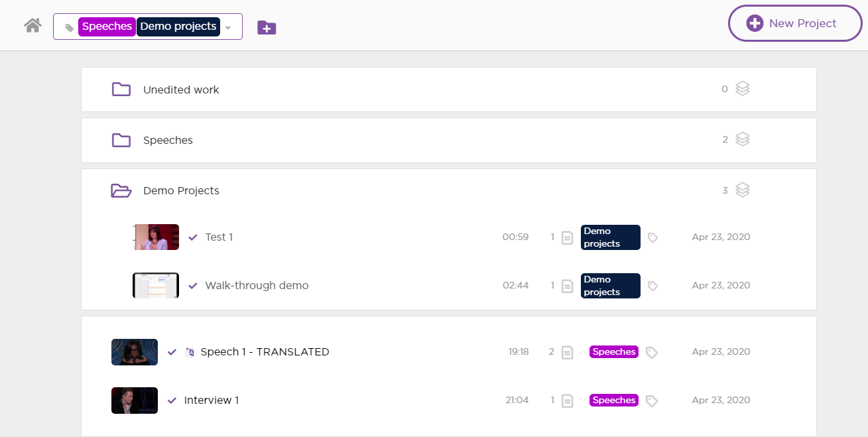868x437 pixels.
Task: Click the 02:44 duration of Walk-through demo
Action: tap(515, 285)
